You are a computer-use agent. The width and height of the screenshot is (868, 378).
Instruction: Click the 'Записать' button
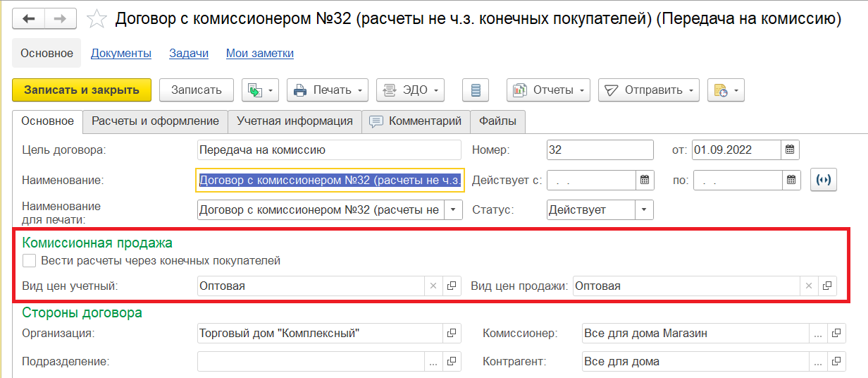click(x=197, y=90)
